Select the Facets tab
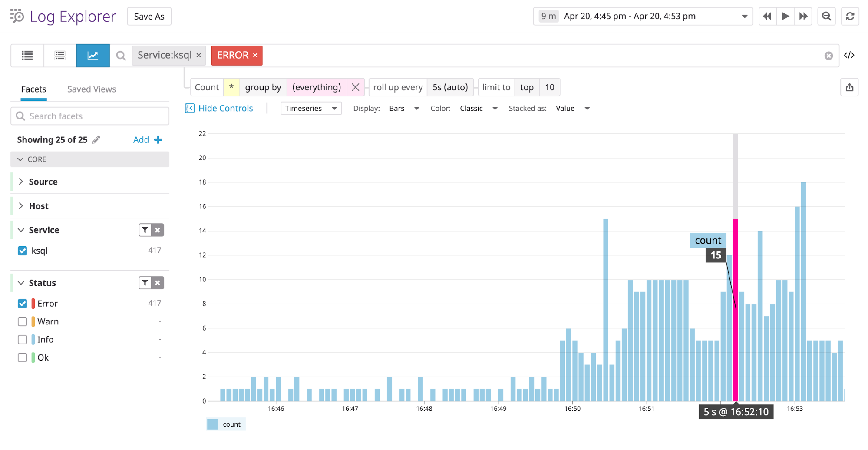Viewport: 868px width, 450px height. (33, 89)
